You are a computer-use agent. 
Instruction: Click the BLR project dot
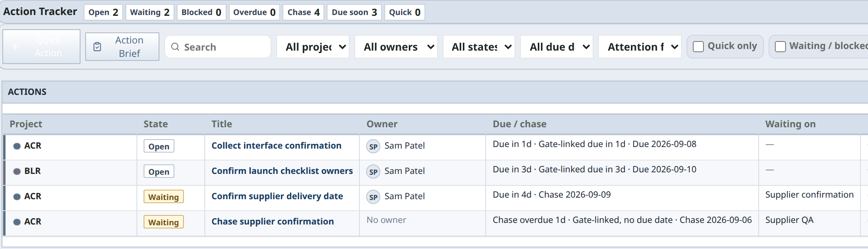click(17, 171)
